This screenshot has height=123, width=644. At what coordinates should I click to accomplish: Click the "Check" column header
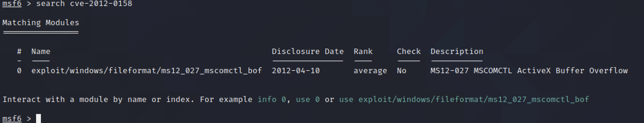pos(409,52)
